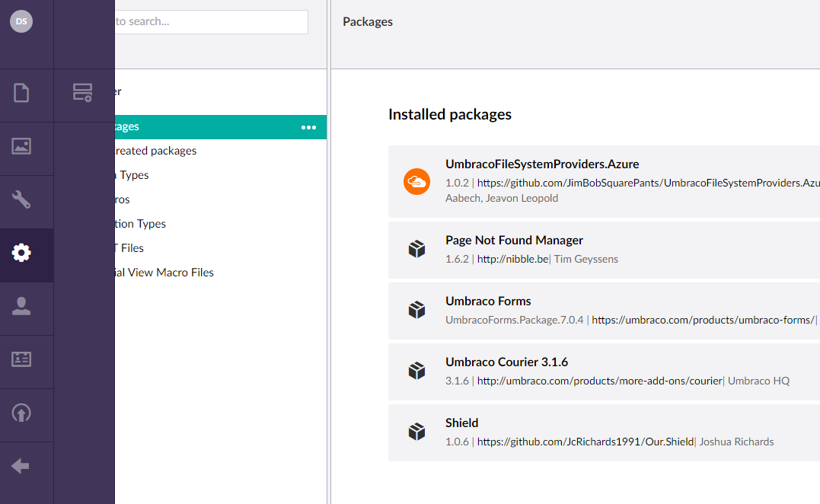Screen dimensions: 820x504
Task: Click the Our.Shield GitHub URL text
Action: (585, 442)
